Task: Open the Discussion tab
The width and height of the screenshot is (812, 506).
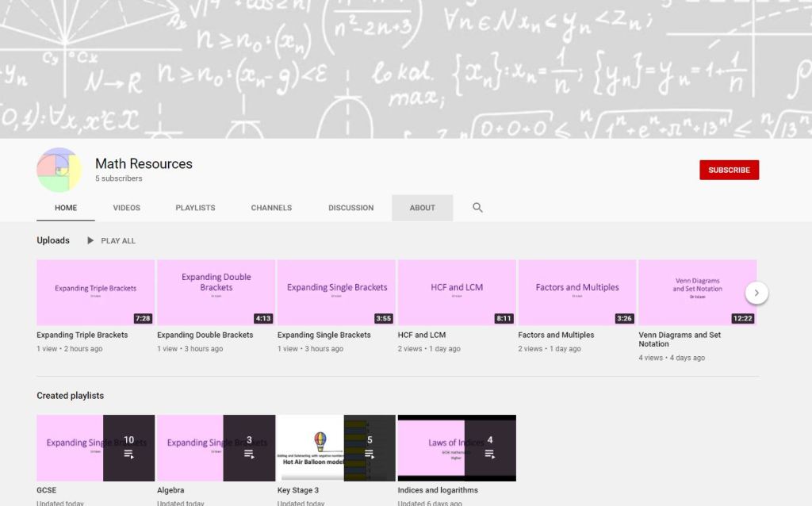Action: click(x=350, y=208)
